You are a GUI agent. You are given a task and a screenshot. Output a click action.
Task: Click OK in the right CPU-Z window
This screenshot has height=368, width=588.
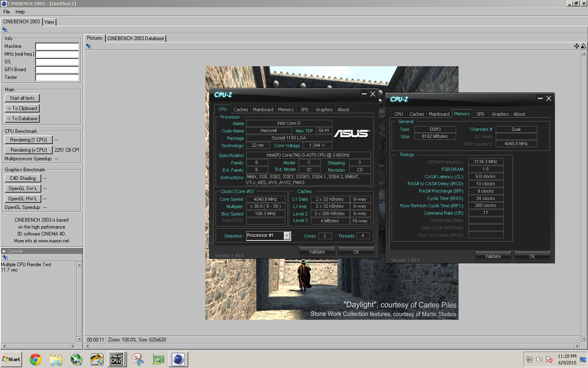[x=532, y=256]
